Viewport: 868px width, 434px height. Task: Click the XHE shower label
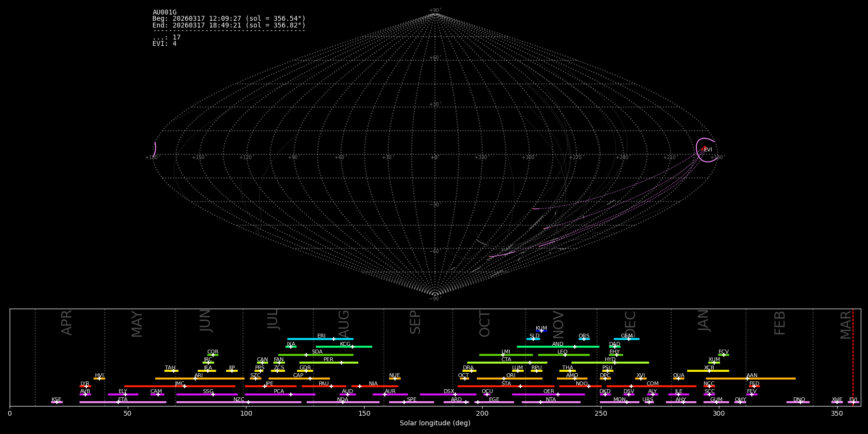837,400
